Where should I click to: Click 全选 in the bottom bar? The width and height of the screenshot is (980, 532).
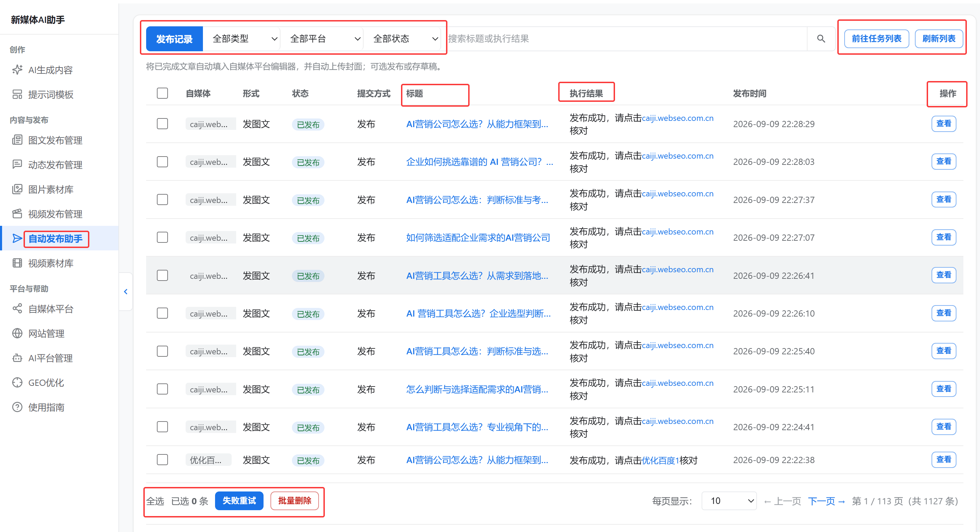coord(155,501)
